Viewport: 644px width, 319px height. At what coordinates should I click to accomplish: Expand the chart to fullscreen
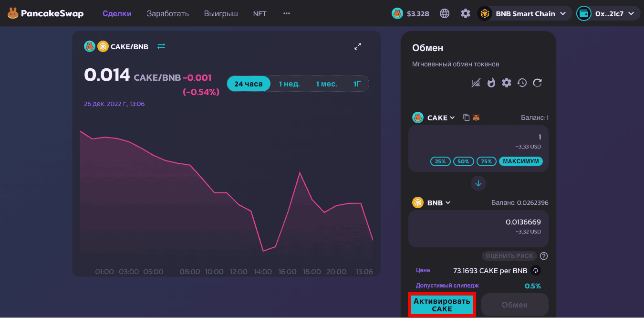click(358, 46)
